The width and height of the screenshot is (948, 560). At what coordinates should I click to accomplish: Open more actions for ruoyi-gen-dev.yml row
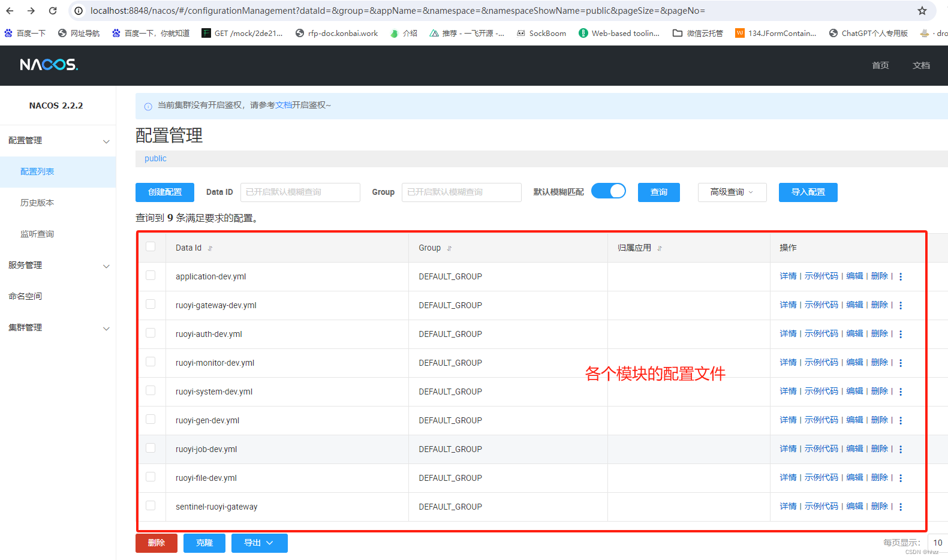(x=901, y=420)
